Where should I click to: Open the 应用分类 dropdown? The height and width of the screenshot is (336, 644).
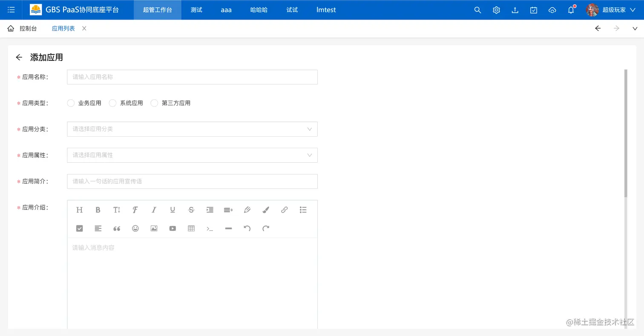coord(192,129)
